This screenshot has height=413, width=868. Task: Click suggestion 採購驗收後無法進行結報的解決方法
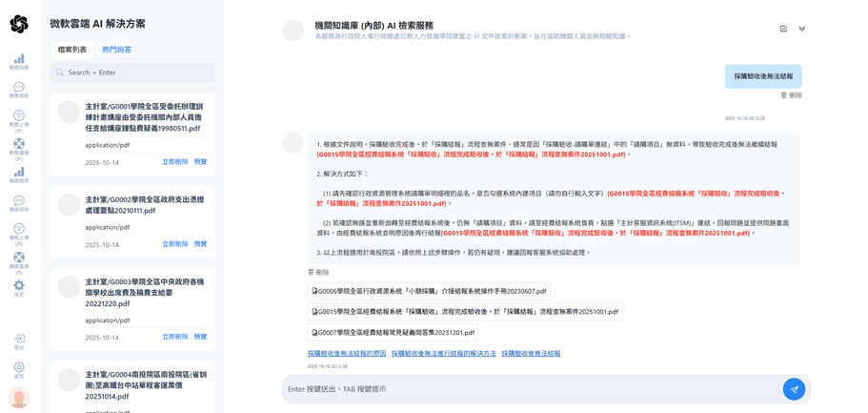click(x=443, y=353)
